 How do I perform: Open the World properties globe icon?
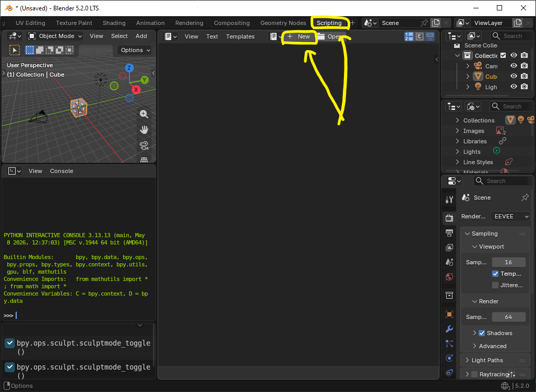[449, 277]
